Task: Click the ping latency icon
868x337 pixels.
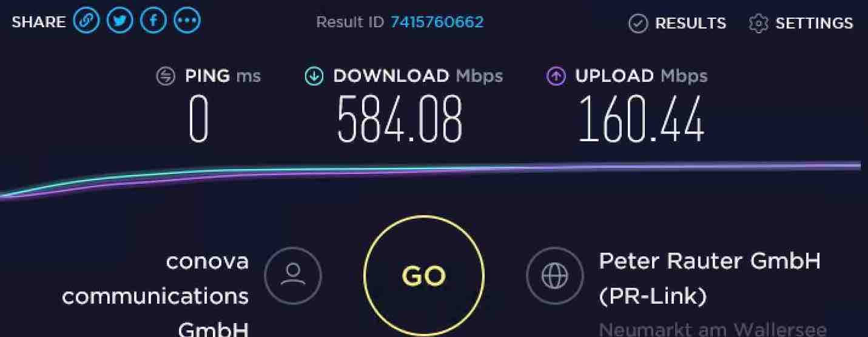Action: click(x=166, y=76)
